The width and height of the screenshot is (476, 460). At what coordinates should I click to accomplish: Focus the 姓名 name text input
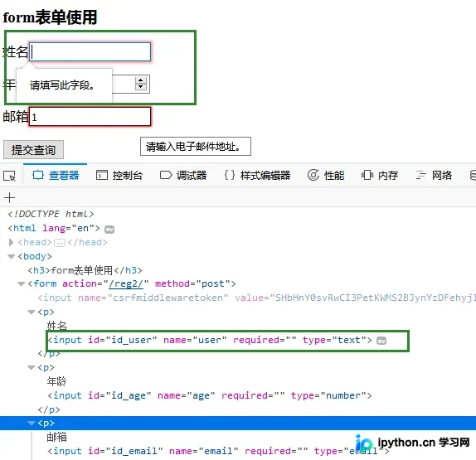[90, 51]
